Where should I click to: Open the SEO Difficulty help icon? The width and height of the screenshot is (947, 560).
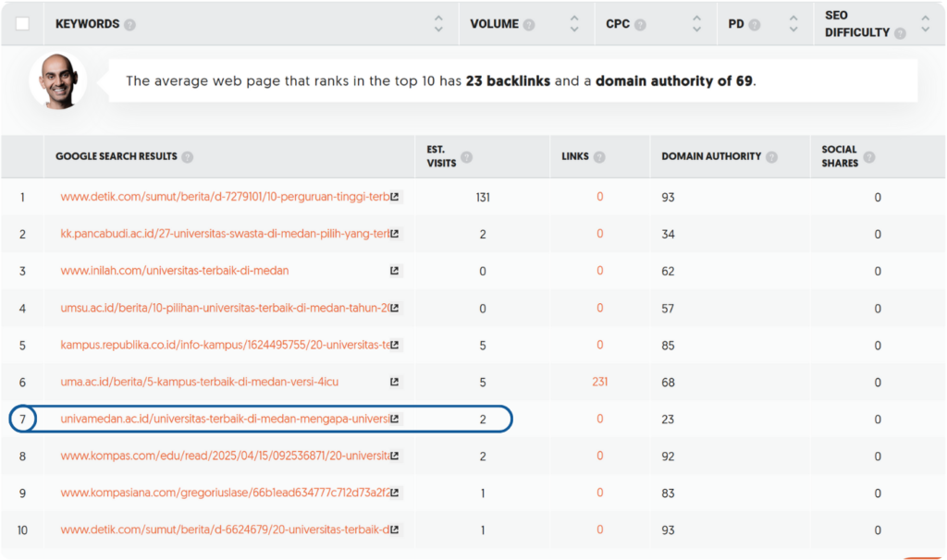click(x=900, y=33)
